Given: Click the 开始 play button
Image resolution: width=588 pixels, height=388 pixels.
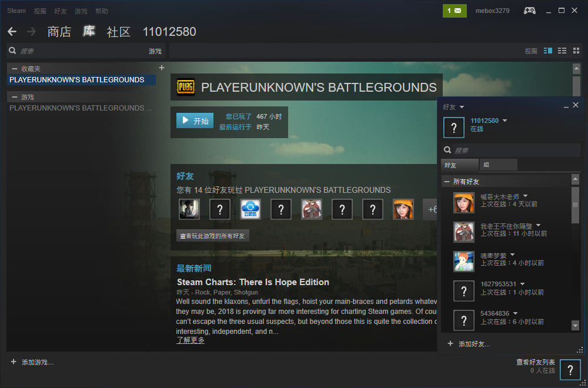Looking at the screenshot, I should (x=195, y=121).
